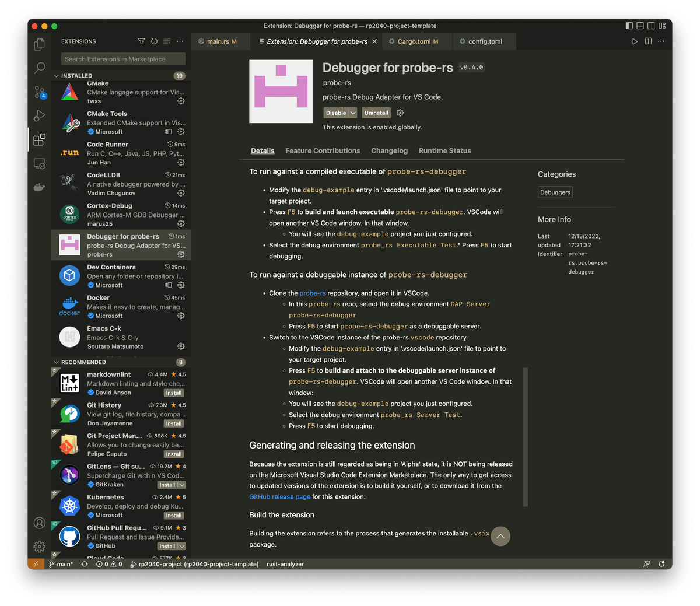The height and width of the screenshot is (606, 700).
Task: Click the rust-analyzer status bar item
Action: [285, 564]
